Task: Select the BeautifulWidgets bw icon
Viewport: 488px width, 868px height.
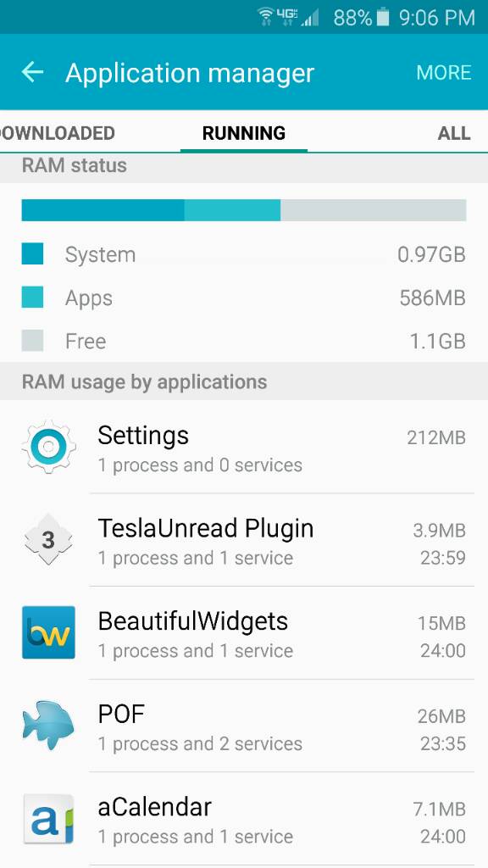Action: [x=48, y=632]
